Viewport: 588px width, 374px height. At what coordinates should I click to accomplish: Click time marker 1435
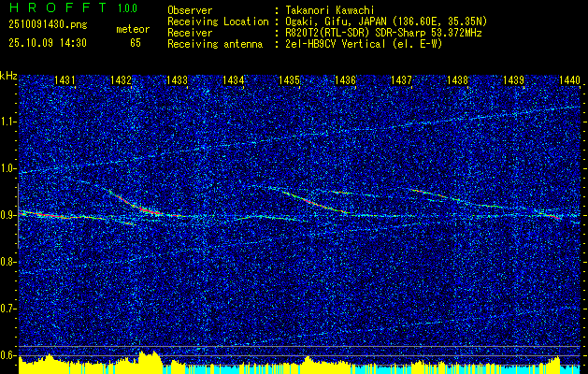[x=289, y=79]
